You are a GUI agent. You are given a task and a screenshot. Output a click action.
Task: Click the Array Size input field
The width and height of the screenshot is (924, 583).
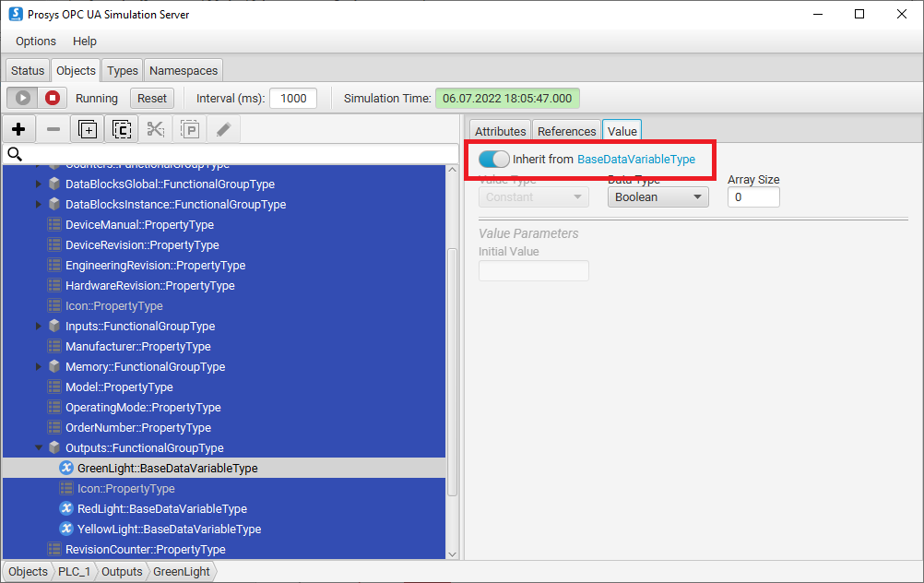753,196
